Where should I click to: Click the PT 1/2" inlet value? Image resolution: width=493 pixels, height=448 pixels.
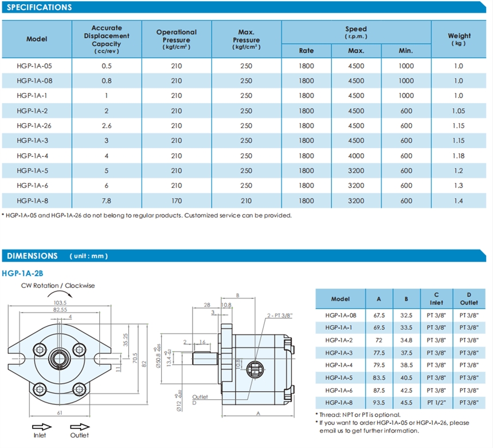pos(436,402)
